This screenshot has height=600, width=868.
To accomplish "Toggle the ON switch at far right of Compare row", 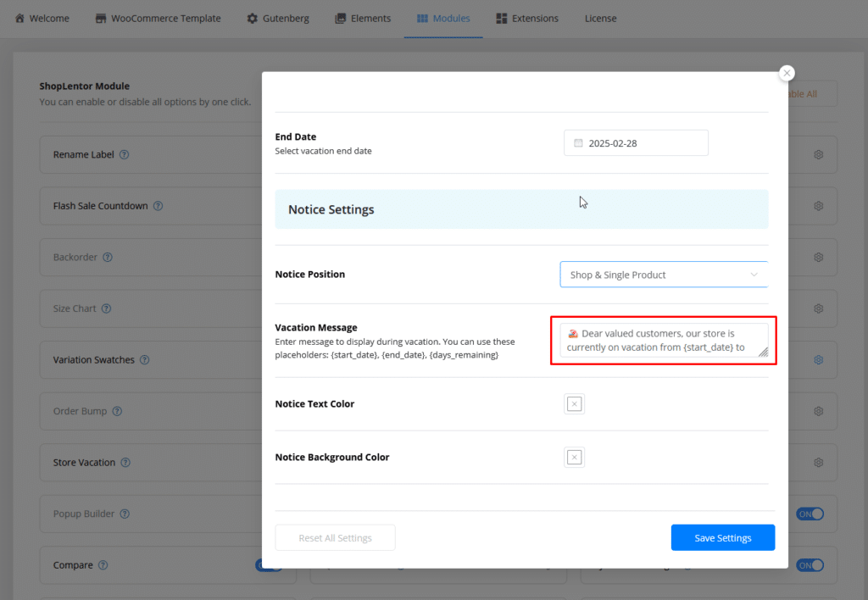I will point(810,565).
